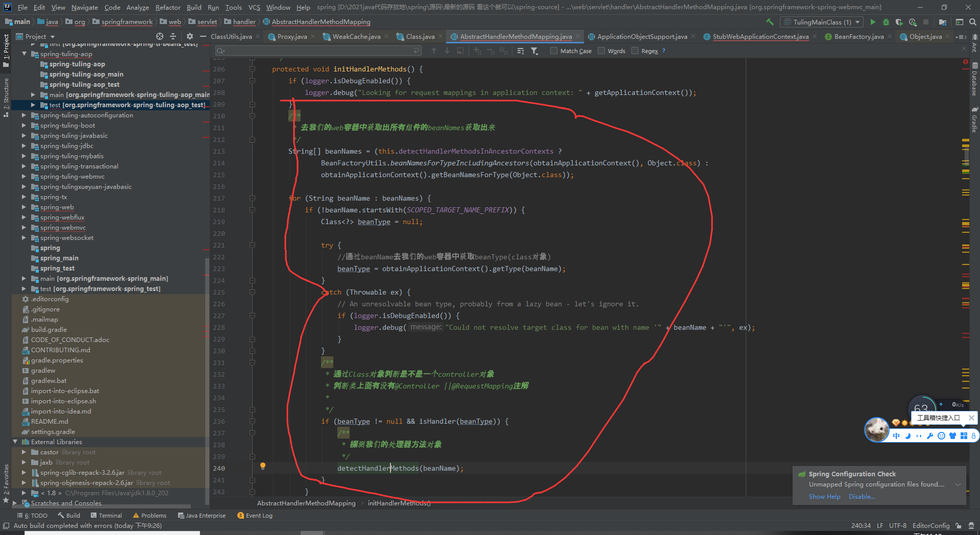Open Search Everywhere with the magnifier icon
This screenshot has width=980, height=535.
click(x=973, y=22)
